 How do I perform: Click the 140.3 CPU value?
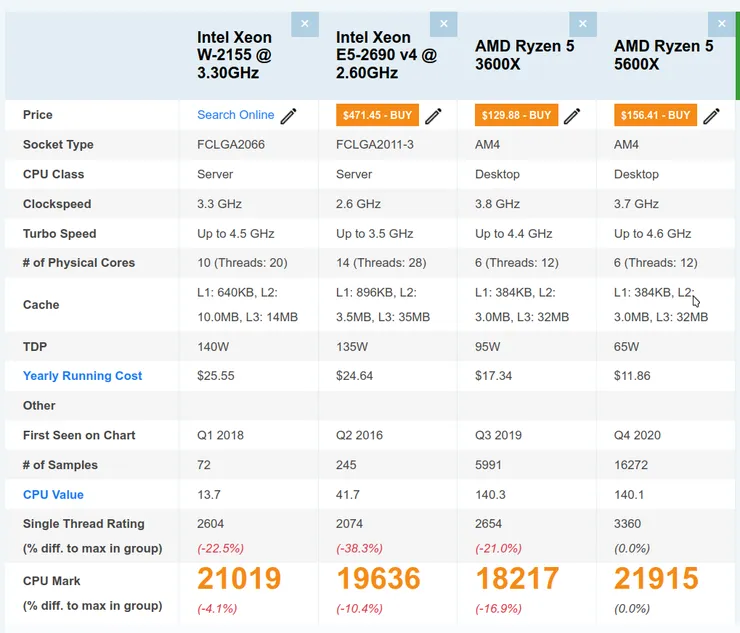coord(490,495)
